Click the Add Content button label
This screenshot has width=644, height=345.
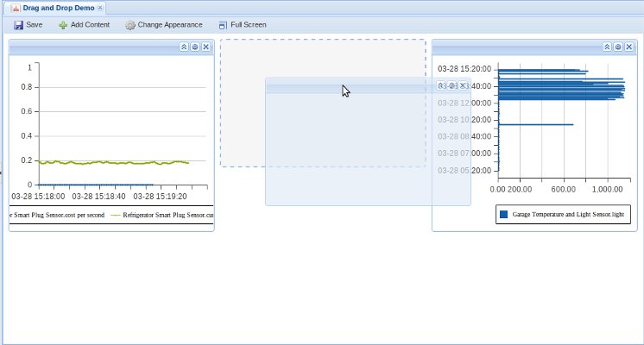90,25
